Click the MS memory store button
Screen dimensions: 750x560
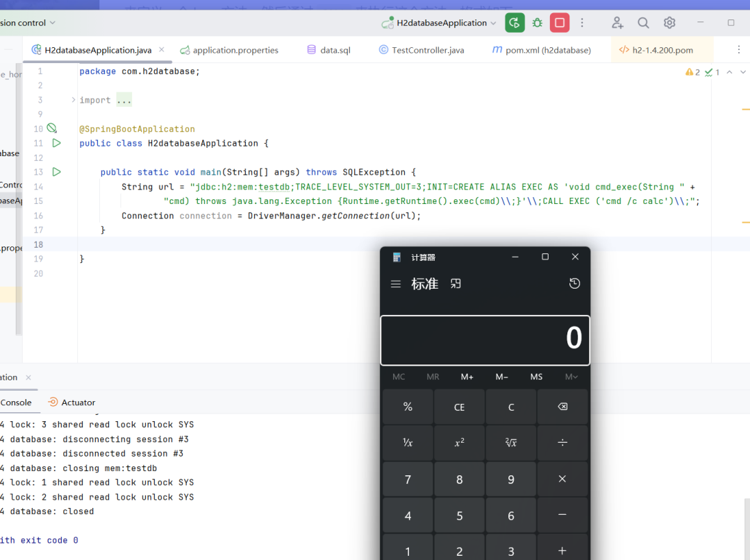536,377
